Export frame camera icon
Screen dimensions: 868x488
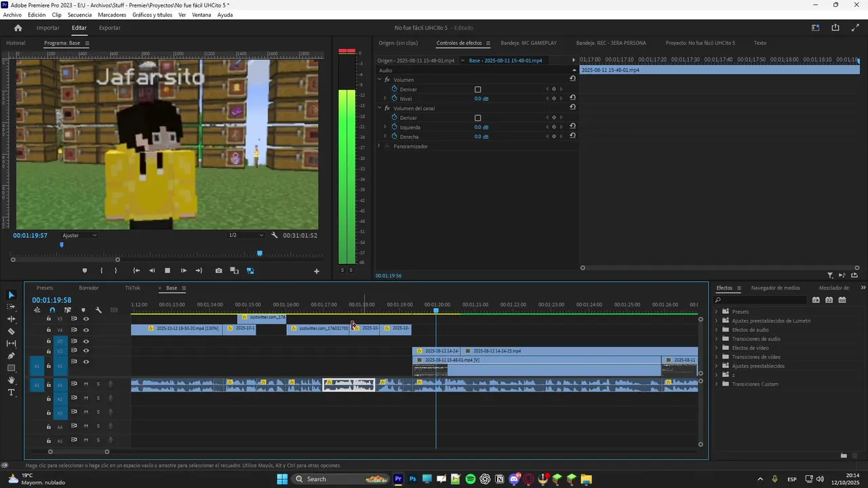pos(218,270)
